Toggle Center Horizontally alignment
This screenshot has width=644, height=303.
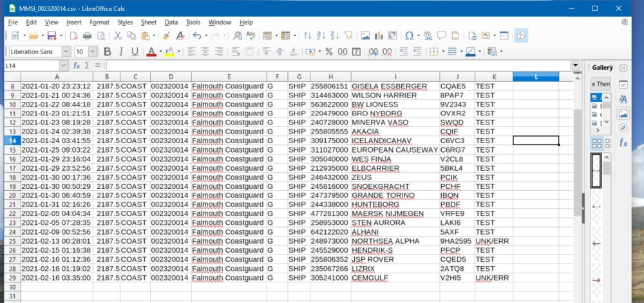(x=205, y=52)
